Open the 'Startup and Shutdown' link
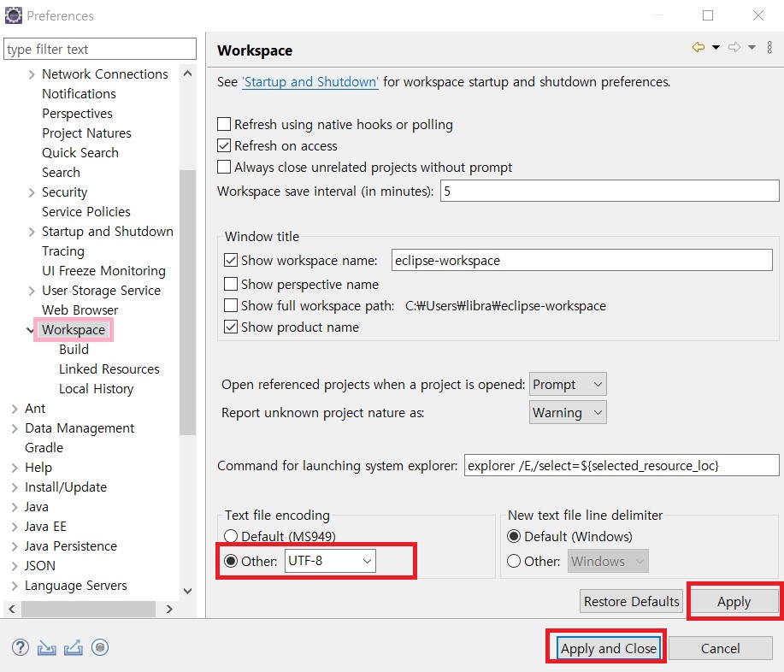 tap(310, 82)
